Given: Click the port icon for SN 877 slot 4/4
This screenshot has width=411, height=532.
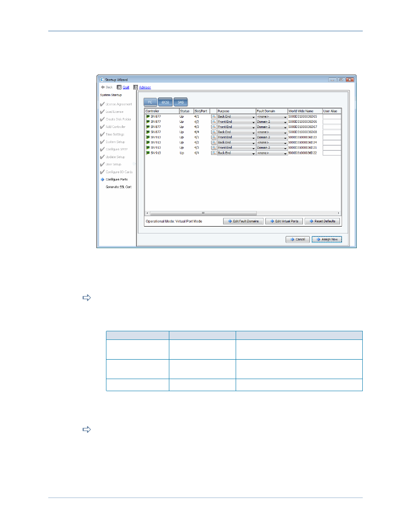Looking at the screenshot, I should tap(148, 132).
